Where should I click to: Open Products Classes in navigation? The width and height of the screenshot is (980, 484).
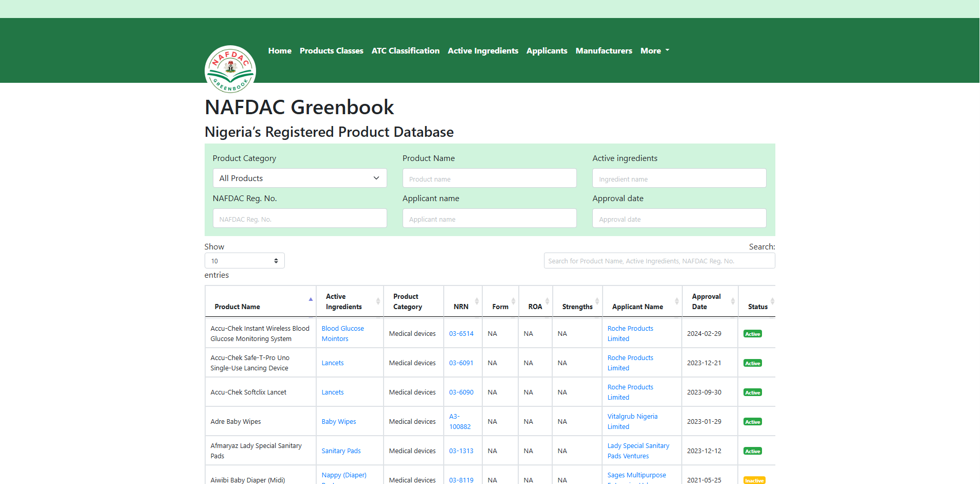[332, 50]
